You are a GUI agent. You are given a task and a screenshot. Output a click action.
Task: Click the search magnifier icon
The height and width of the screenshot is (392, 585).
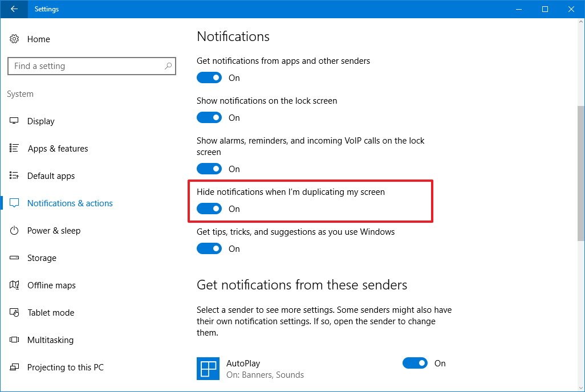[168, 66]
